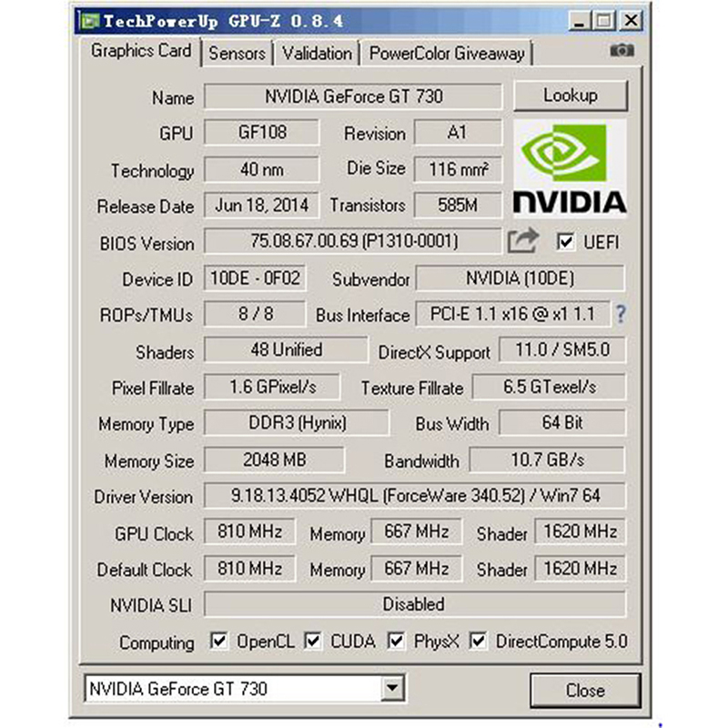The width and height of the screenshot is (728, 728).
Task: Click the bus interface question mark icon
Action: click(x=621, y=315)
